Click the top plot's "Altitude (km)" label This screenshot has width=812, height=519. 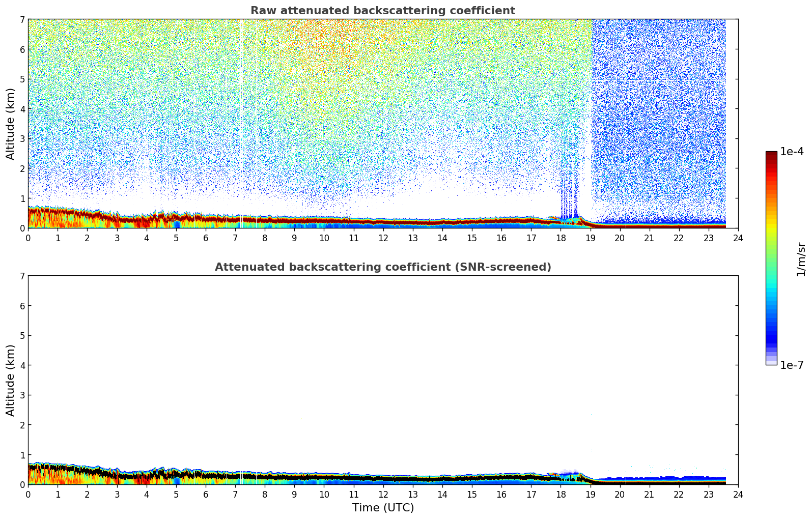[11, 124]
